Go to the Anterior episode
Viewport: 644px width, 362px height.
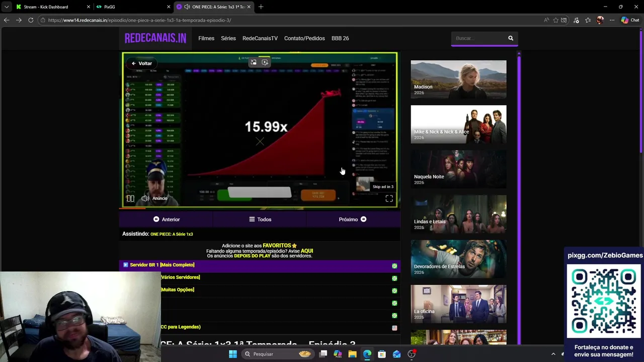tap(167, 219)
